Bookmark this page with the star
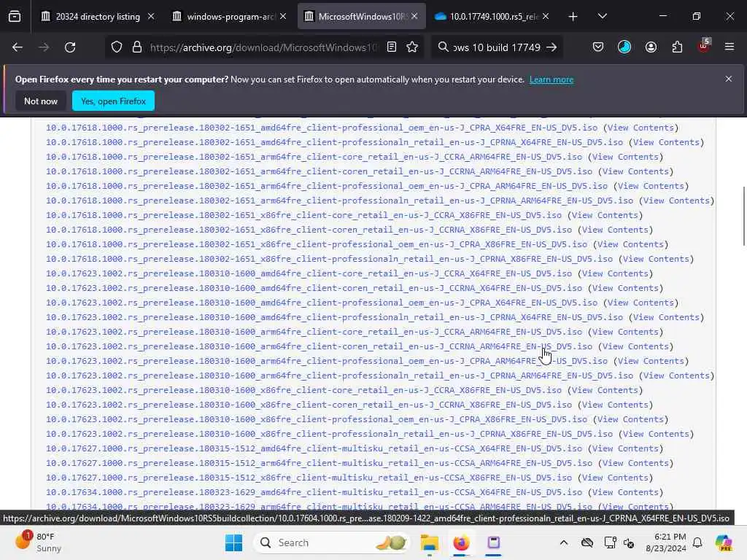747x560 pixels. 413,47
